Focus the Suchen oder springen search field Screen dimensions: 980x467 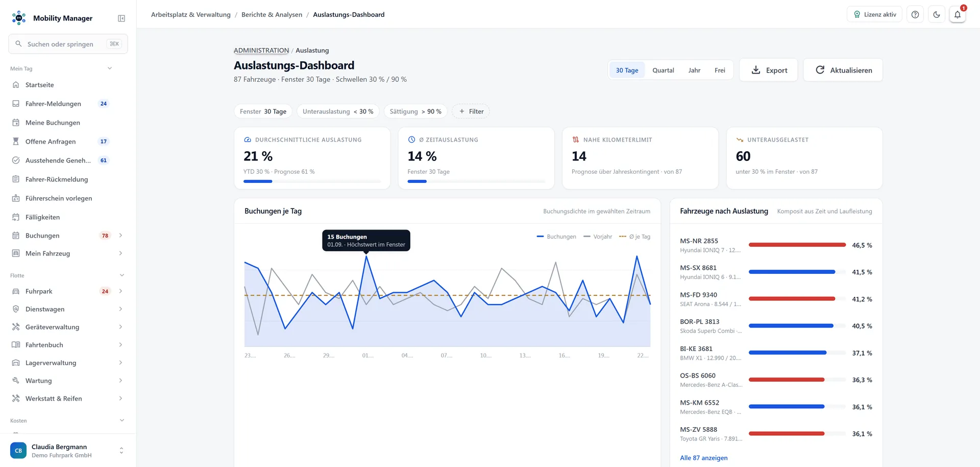pyautogui.click(x=68, y=44)
